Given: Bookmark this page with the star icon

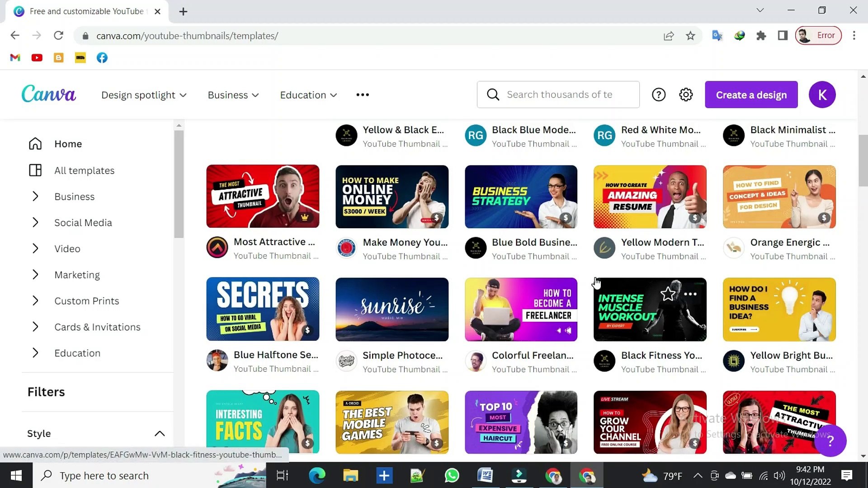Looking at the screenshot, I should [690, 36].
